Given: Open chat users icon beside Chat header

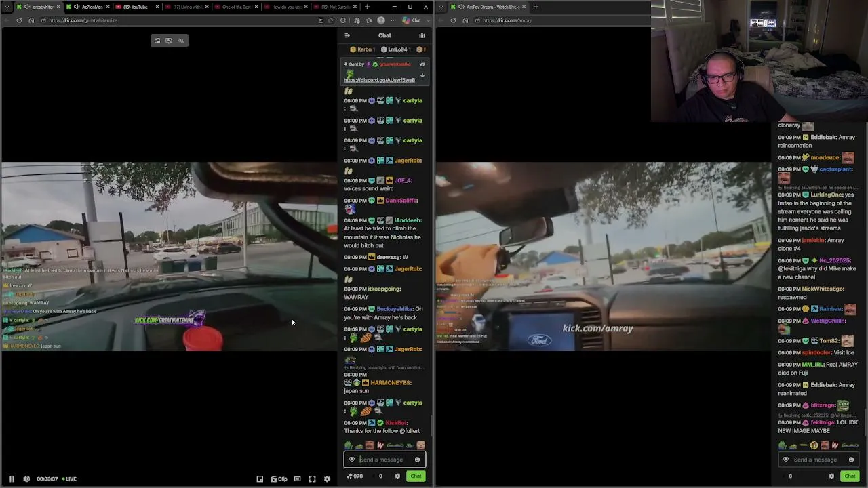Looking at the screenshot, I should point(422,35).
